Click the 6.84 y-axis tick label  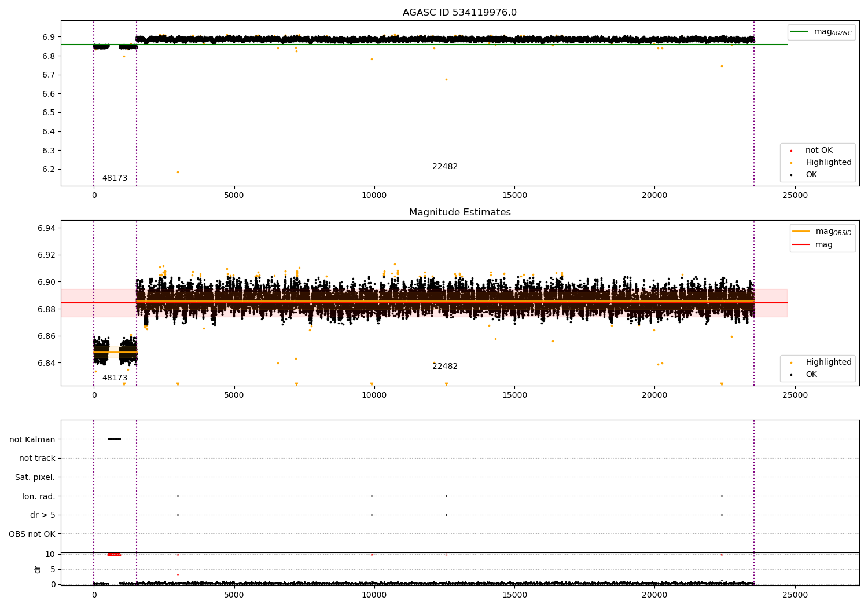pyautogui.click(x=46, y=363)
